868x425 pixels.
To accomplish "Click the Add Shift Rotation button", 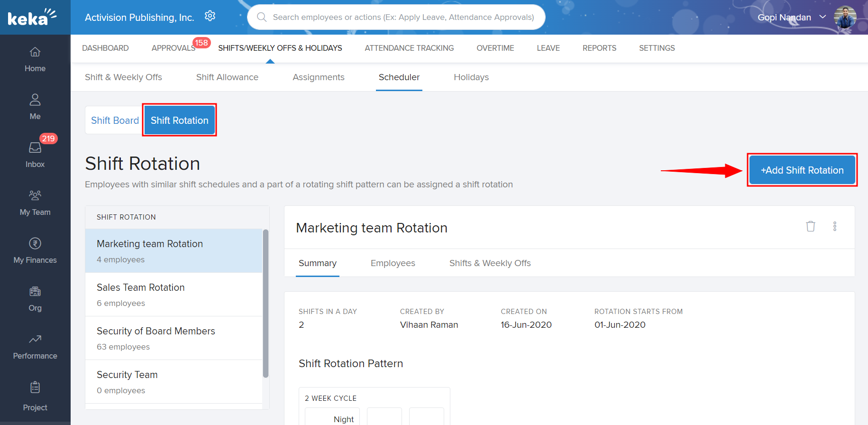I will pos(802,170).
